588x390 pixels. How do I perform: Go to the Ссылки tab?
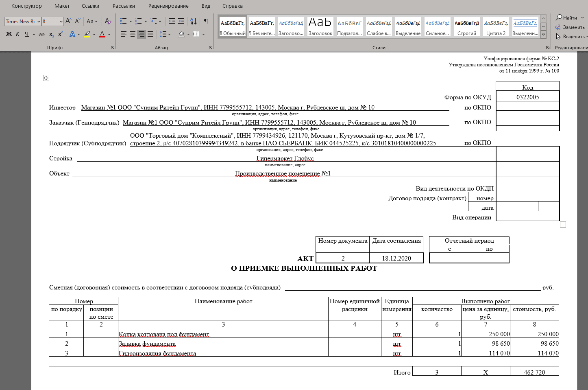point(90,6)
